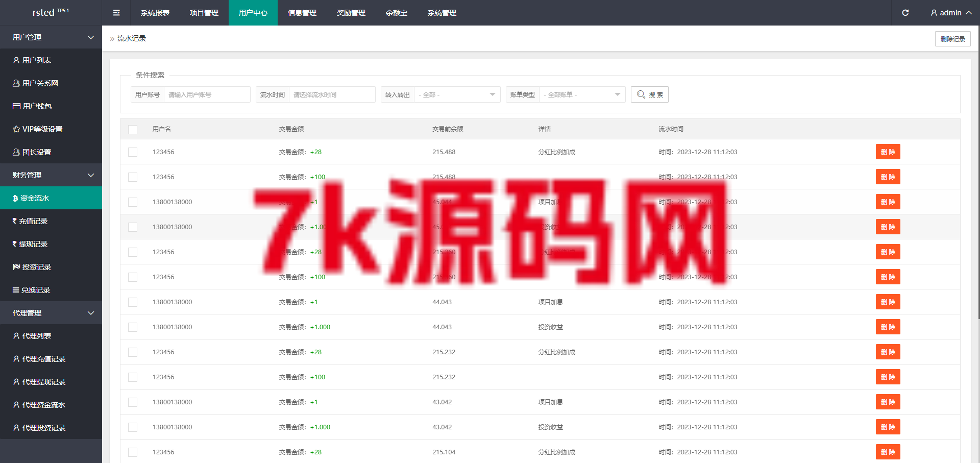Viewport: 980px width, 463px height.
Task: Delete the 123456 row with 215.232 分红比例加成
Action: tap(888, 352)
